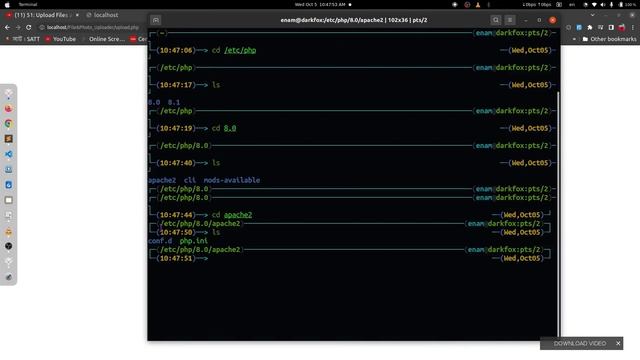Launch Google Chrome from the dock
This screenshot has width=640, height=360.
tap(9, 124)
